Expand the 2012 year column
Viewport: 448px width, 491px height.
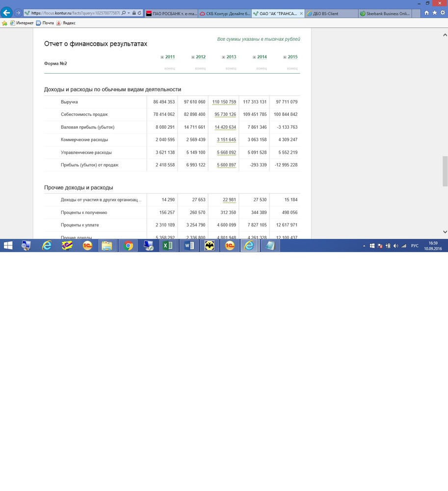193,57
